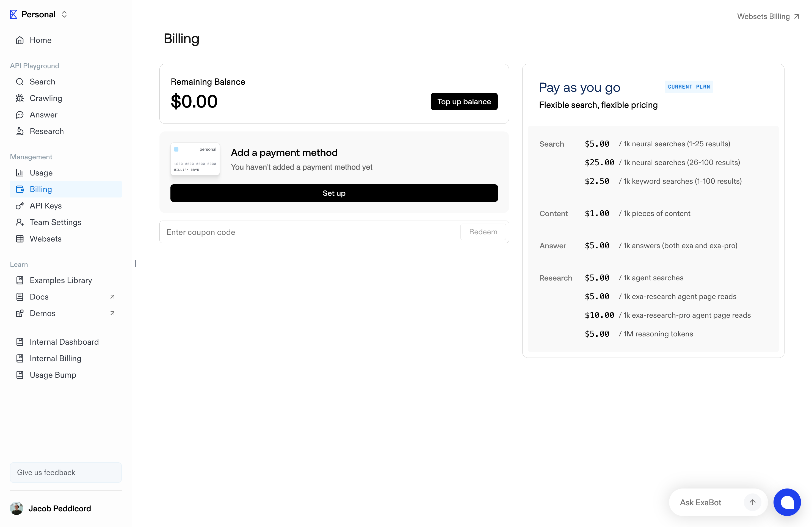Click the Usage bar-chart icon
Image resolution: width=812 pixels, height=527 pixels.
pos(20,173)
